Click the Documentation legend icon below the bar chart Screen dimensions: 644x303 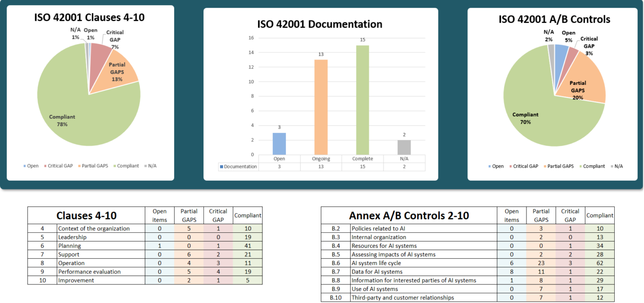point(221,166)
